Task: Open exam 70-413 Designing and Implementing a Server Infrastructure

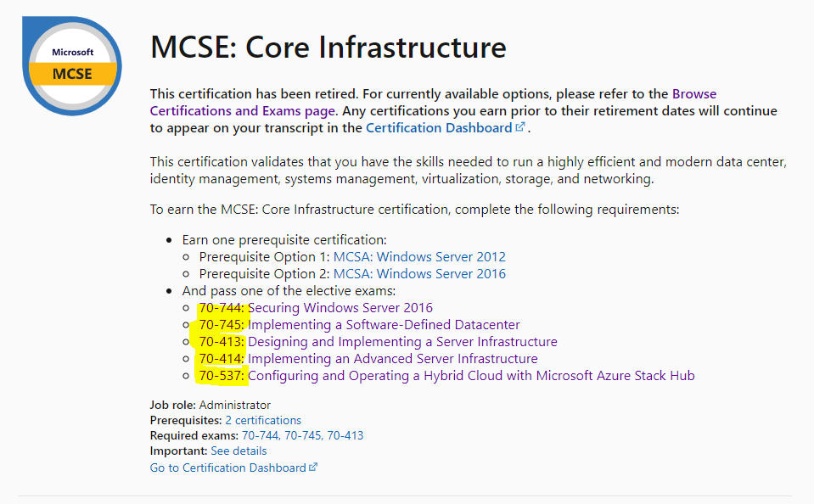Action: point(378,342)
